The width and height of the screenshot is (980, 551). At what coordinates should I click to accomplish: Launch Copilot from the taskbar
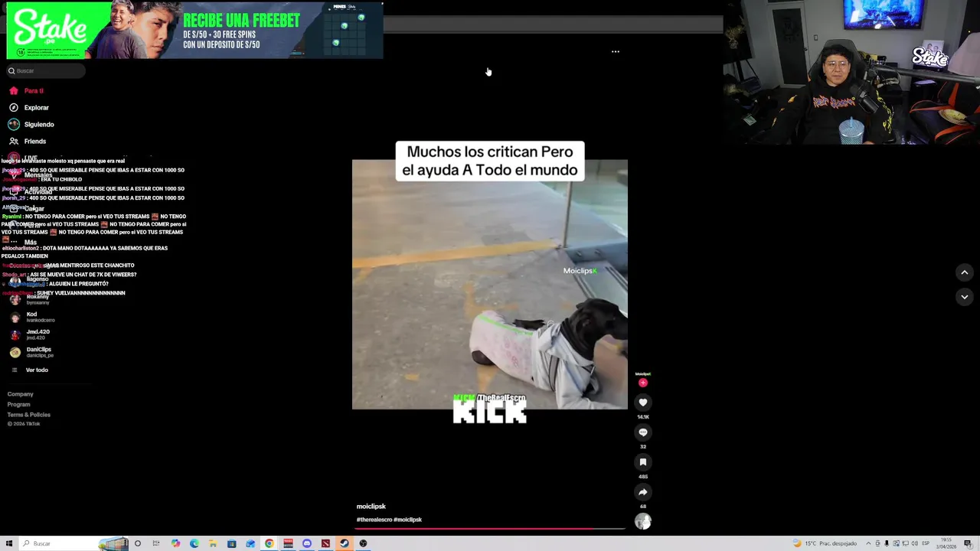click(x=175, y=543)
